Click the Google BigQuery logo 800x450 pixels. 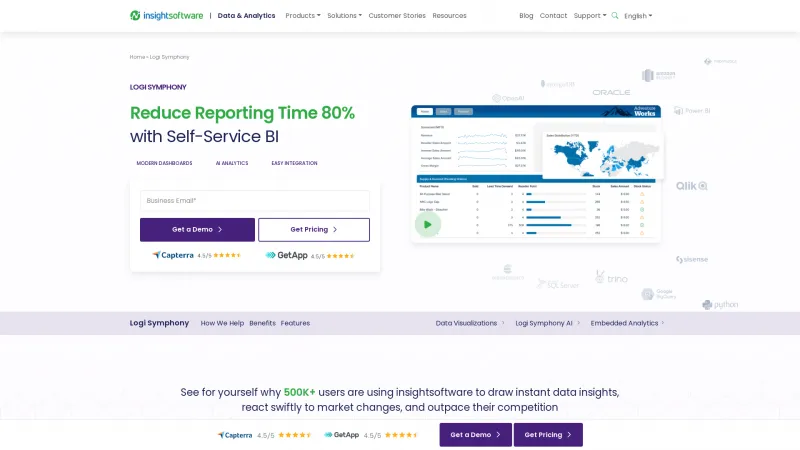(x=659, y=294)
